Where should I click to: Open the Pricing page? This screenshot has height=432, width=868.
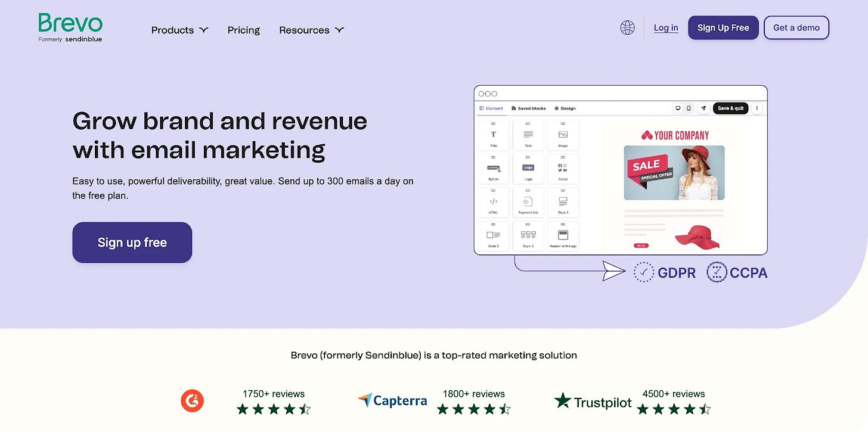244,30
